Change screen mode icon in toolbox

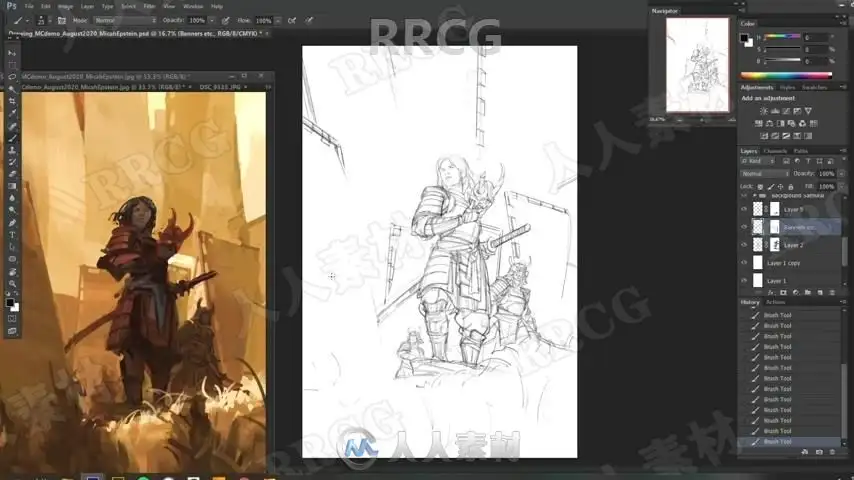pos(12,331)
